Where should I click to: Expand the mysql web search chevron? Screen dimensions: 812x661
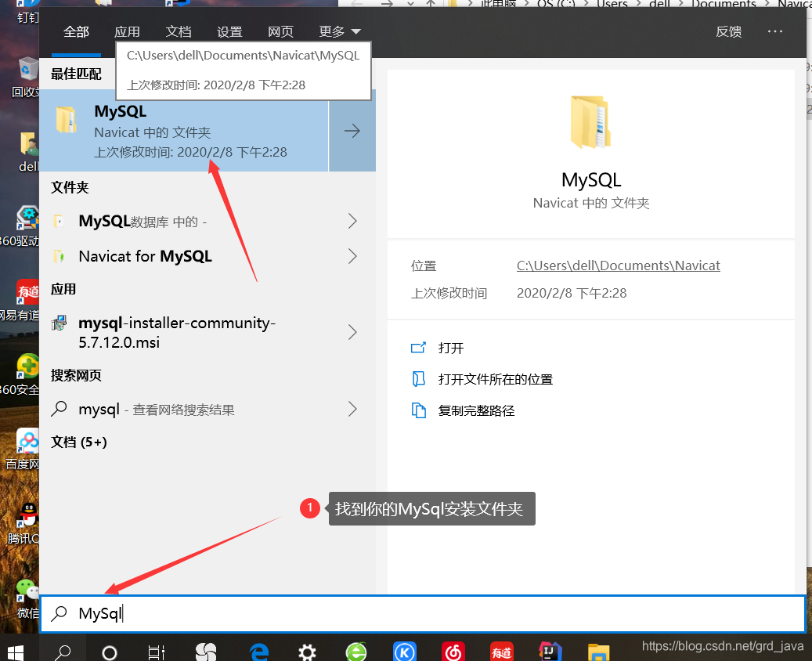[352, 410]
